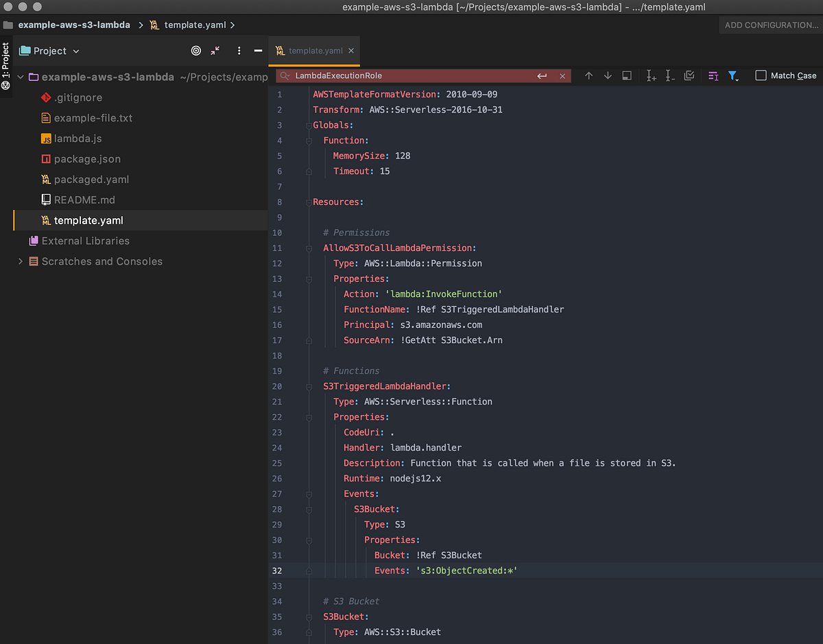Click the Scratches and Consoles icon
The width and height of the screenshot is (823, 644).
tap(34, 261)
